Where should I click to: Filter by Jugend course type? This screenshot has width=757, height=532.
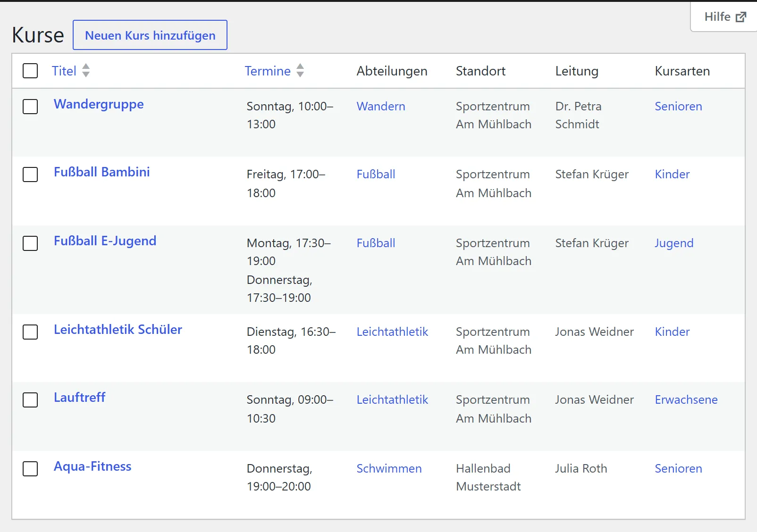(x=674, y=243)
